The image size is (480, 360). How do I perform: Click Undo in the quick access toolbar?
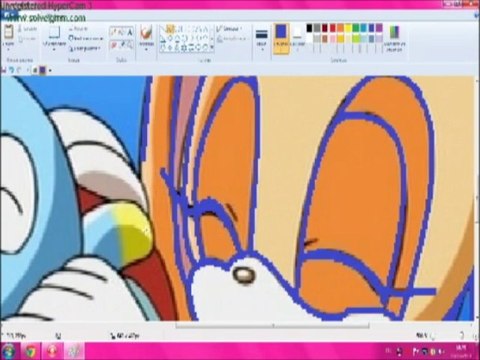coord(12,70)
